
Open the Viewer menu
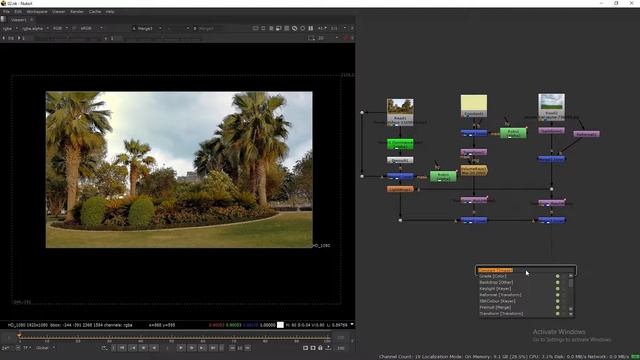click(58, 12)
